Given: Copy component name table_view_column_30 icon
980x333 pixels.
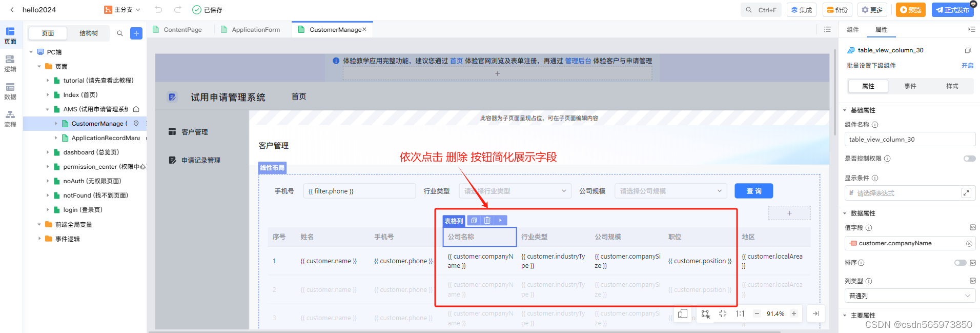Looking at the screenshot, I should tap(968, 50).
